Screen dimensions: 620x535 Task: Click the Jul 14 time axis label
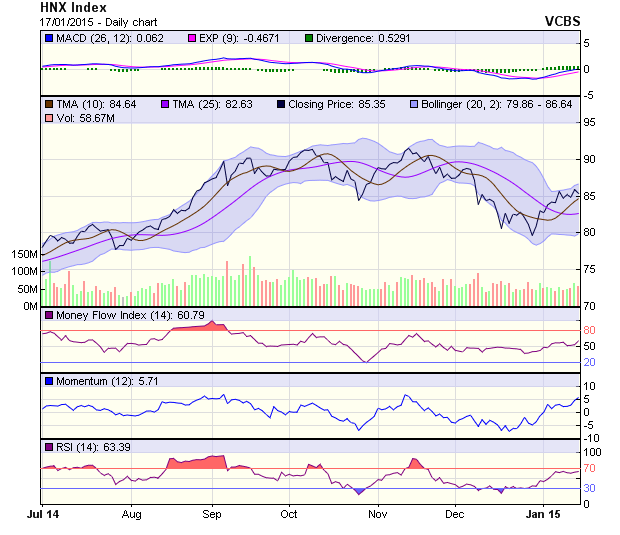click(x=41, y=515)
